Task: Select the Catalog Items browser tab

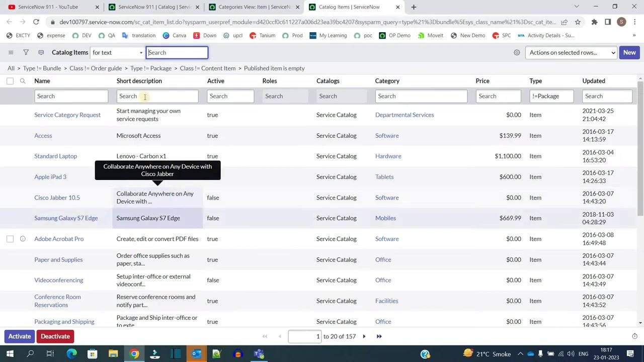Action: 354,7
